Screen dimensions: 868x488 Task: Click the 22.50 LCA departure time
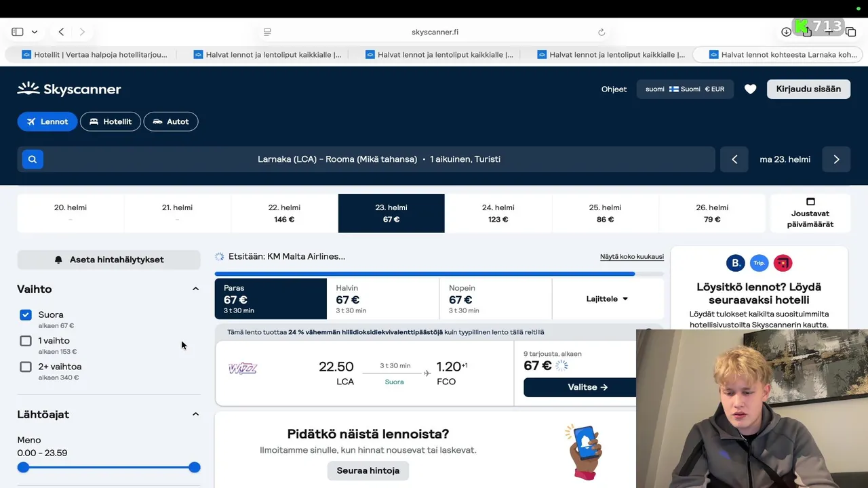(x=336, y=373)
